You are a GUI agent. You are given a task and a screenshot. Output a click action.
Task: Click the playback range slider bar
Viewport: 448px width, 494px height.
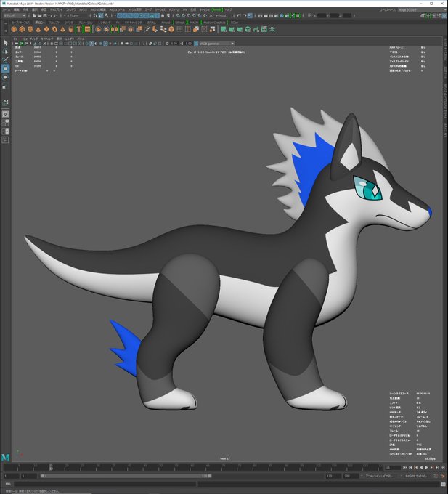[126, 476]
